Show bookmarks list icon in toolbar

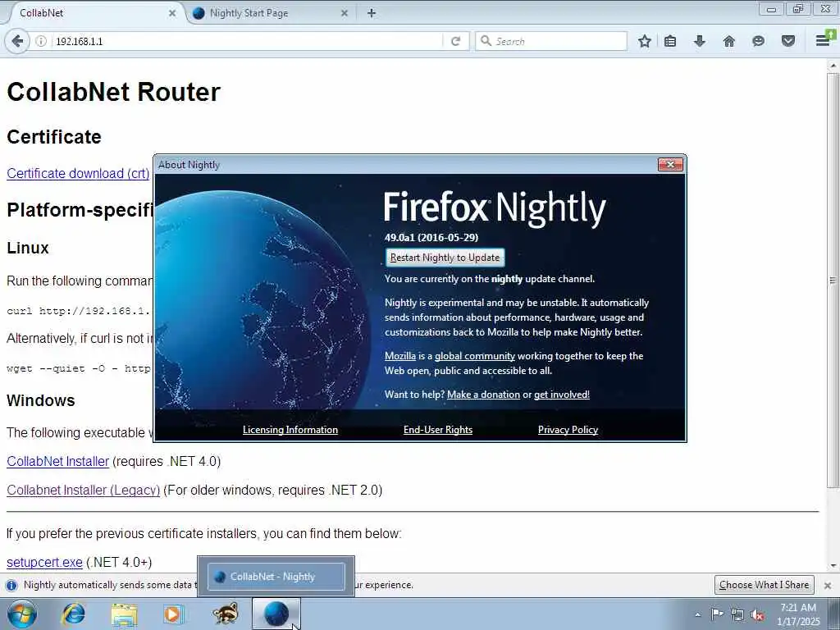[x=670, y=41]
